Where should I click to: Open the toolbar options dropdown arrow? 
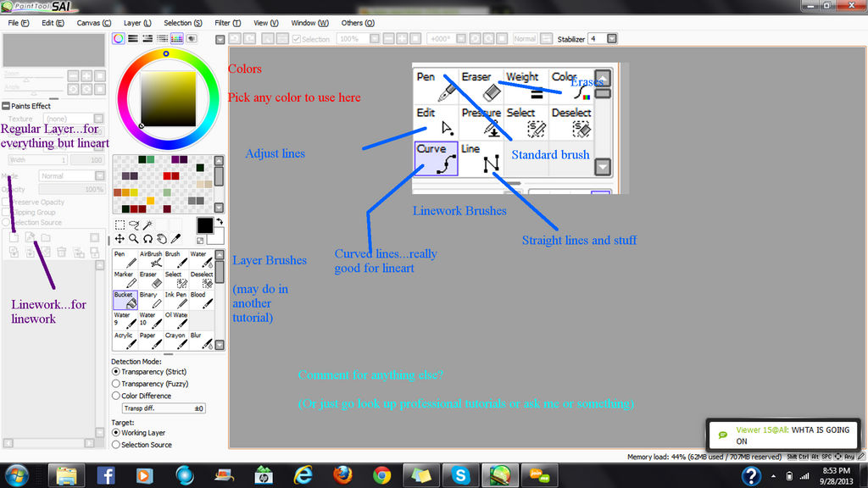220,39
